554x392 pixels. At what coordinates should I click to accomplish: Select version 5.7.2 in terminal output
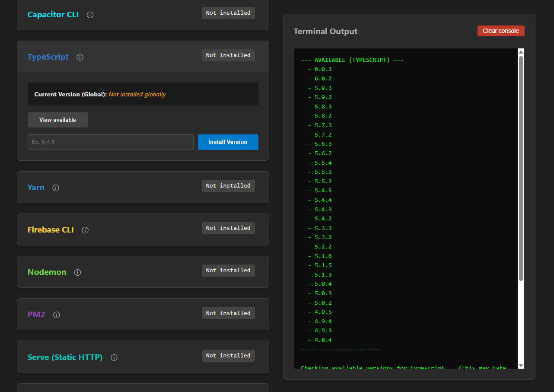tap(323, 135)
